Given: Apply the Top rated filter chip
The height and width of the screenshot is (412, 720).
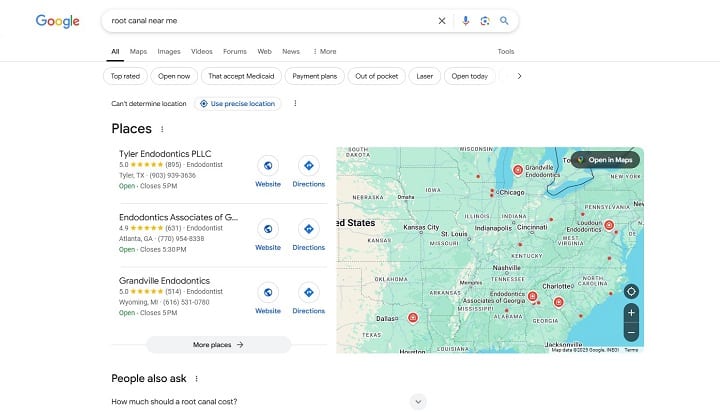Looking at the screenshot, I should coord(125,76).
